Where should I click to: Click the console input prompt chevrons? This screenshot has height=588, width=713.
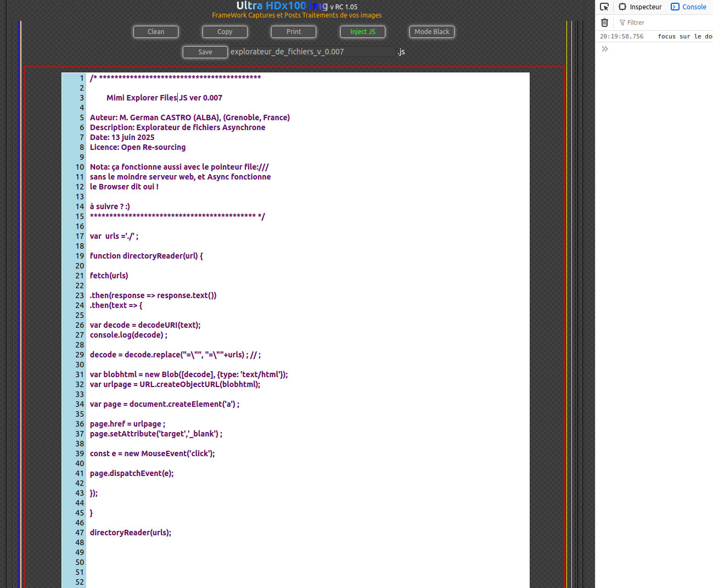click(x=605, y=49)
